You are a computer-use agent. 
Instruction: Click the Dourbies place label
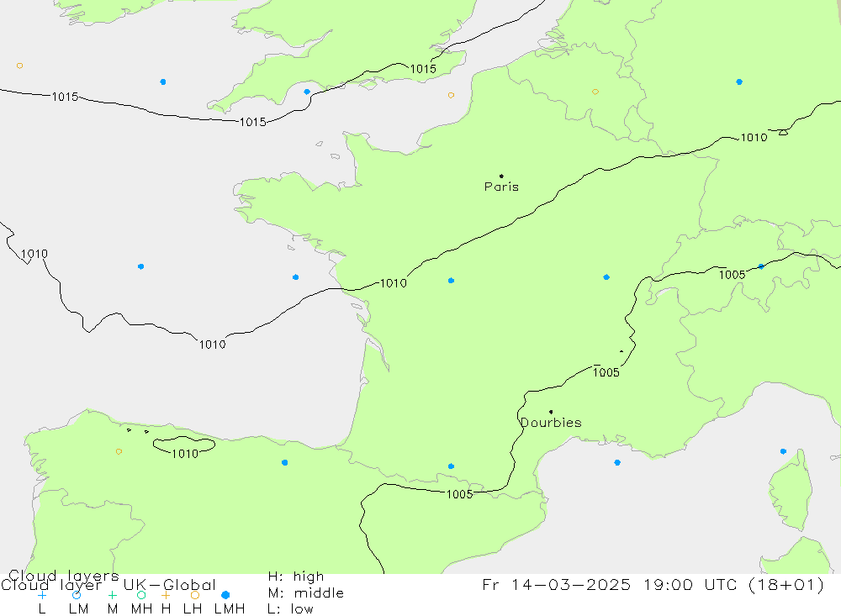[552, 423]
